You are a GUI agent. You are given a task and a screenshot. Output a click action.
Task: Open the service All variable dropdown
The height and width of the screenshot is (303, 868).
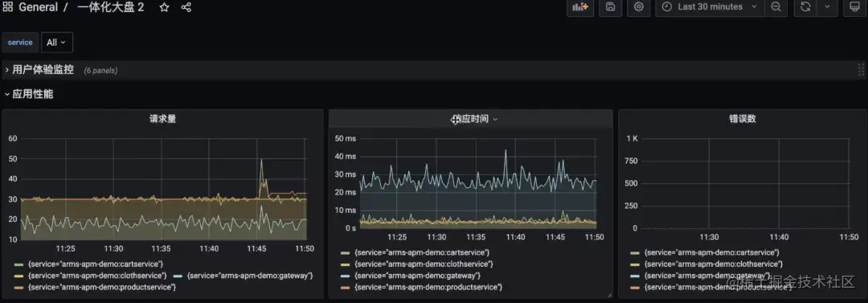point(56,43)
